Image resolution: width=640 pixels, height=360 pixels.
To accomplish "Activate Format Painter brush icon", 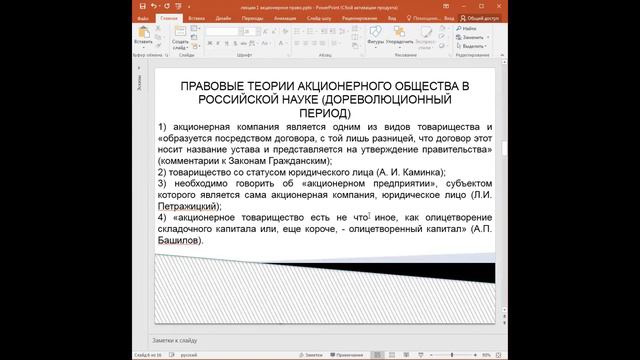I will click(x=158, y=46).
